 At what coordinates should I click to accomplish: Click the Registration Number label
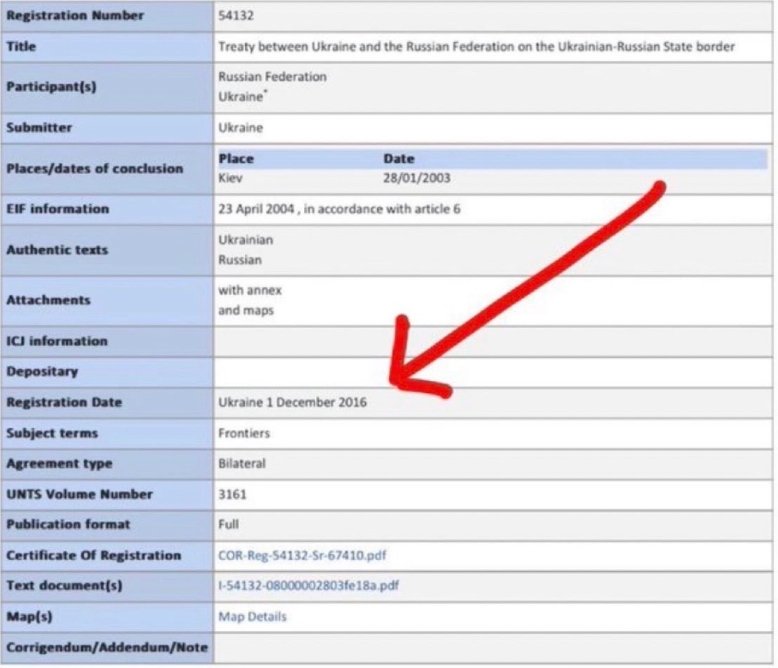[75, 16]
